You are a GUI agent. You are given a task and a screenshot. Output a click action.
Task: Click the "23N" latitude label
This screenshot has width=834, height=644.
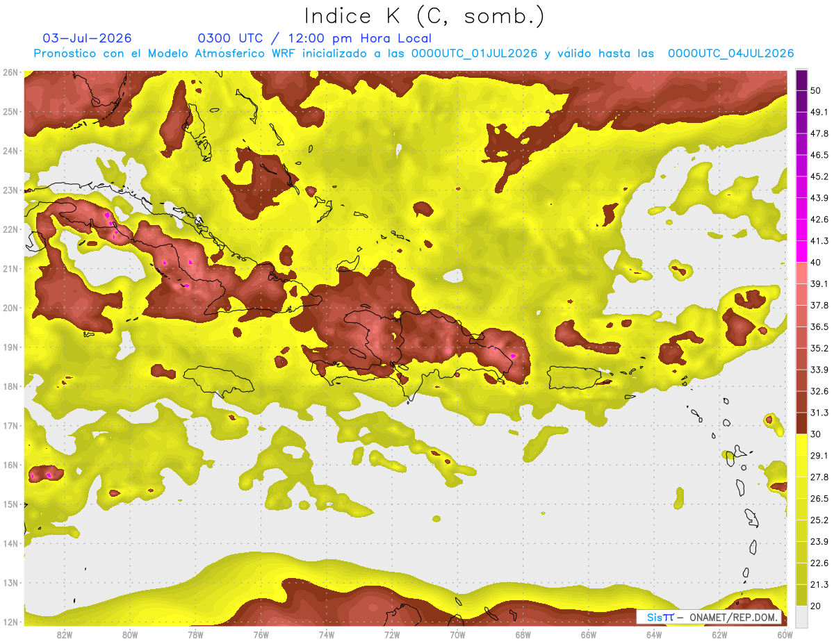[10, 190]
